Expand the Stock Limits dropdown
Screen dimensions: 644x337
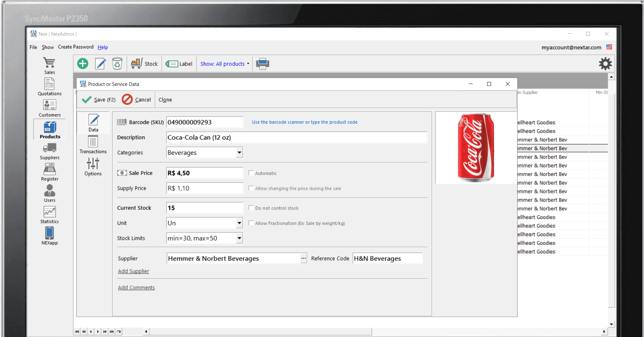click(x=239, y=238)
